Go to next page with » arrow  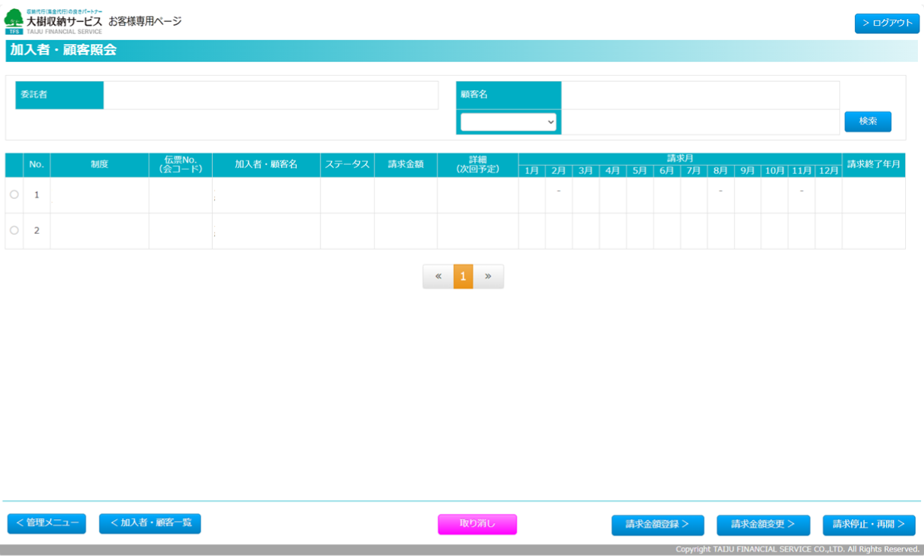[x=489, y=276]
